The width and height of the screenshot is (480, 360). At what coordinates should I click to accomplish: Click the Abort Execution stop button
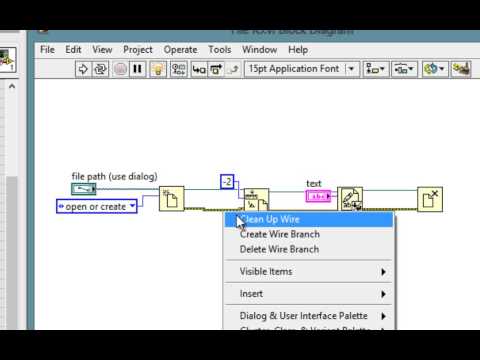(120, 69)
